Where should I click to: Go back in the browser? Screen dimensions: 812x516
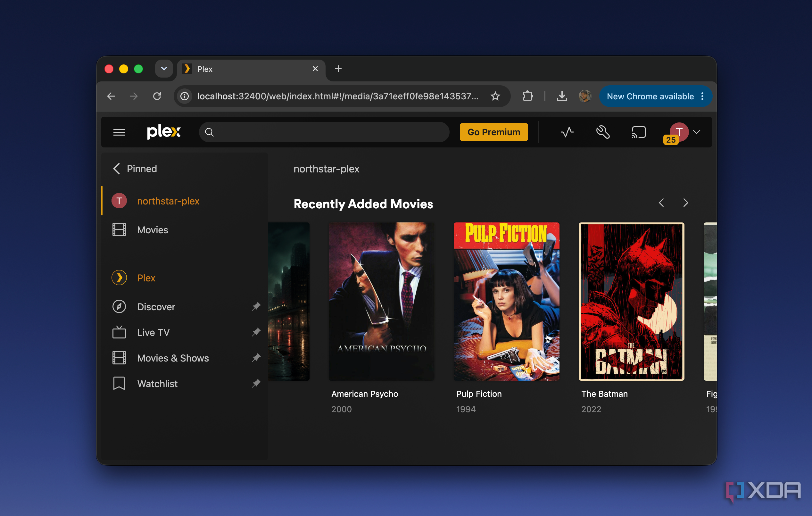[111, 96]
